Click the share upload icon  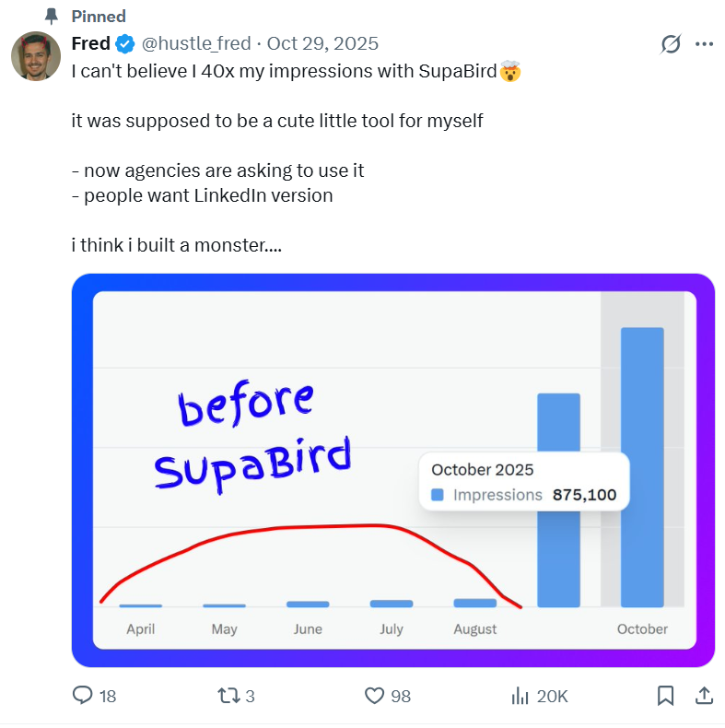[x=703, y=696]
